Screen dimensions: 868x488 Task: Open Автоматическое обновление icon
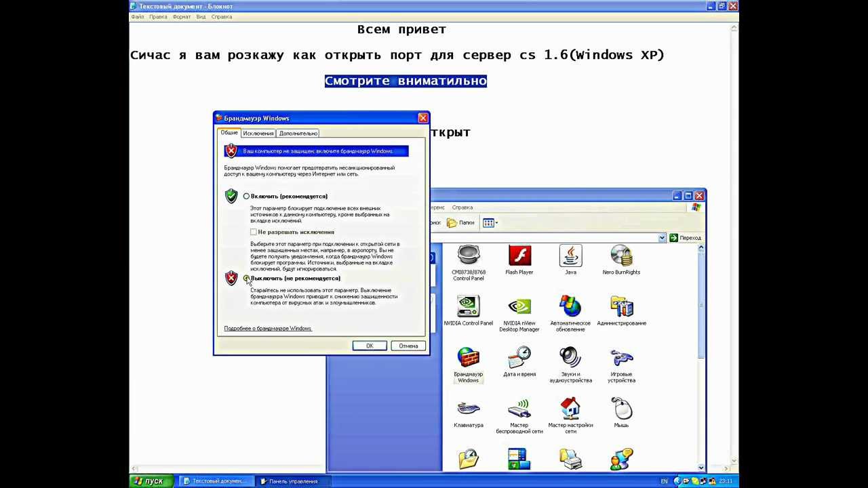(570, 314)
